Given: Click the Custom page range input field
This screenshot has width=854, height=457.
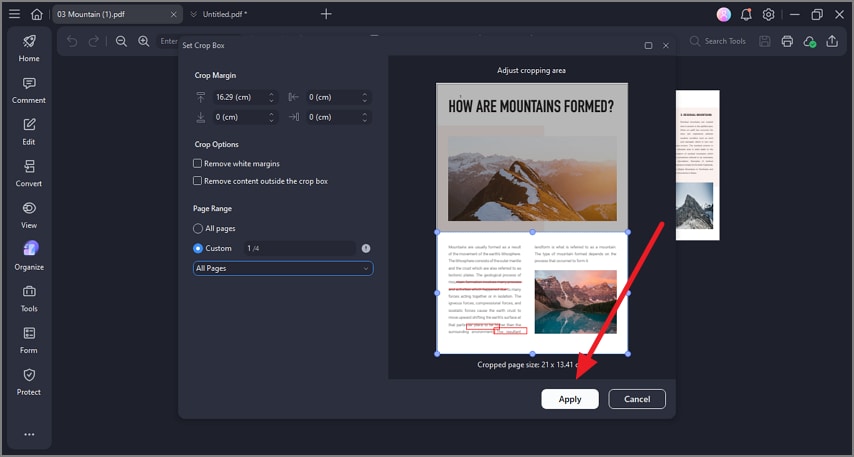Looking at the screenshot, I should (x=299, y=248).
